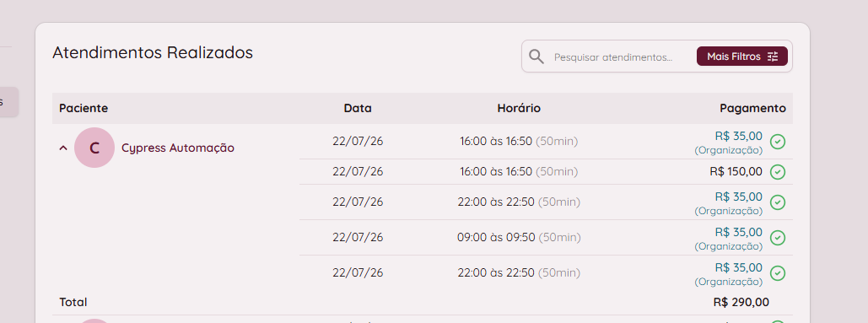Screen dimensions: 868x323
Task: Select the R$ 150,00 payment amount
Action: click(x=736, y=172)
